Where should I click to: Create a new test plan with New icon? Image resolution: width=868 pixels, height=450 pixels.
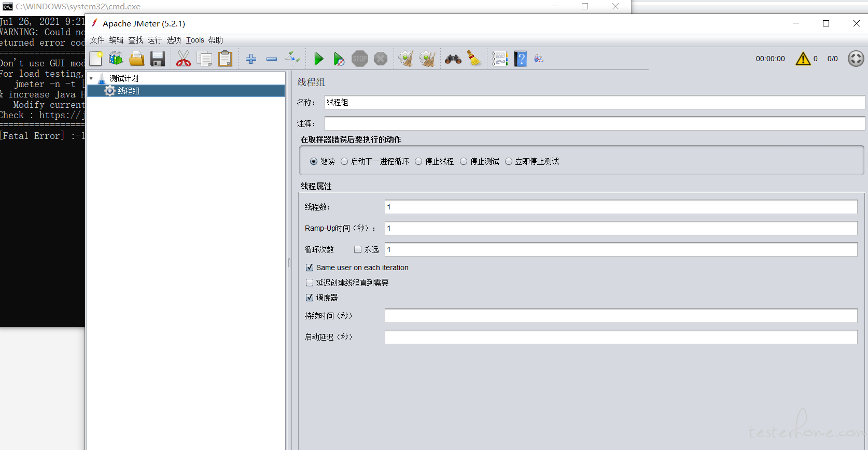(96, 59)
